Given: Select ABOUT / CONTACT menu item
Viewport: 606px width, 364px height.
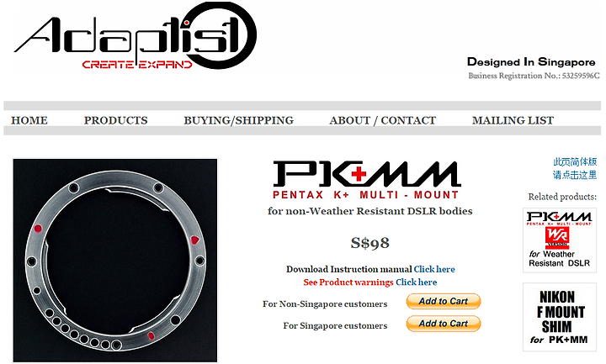Looking at the screenshot, I should point(383,120).
